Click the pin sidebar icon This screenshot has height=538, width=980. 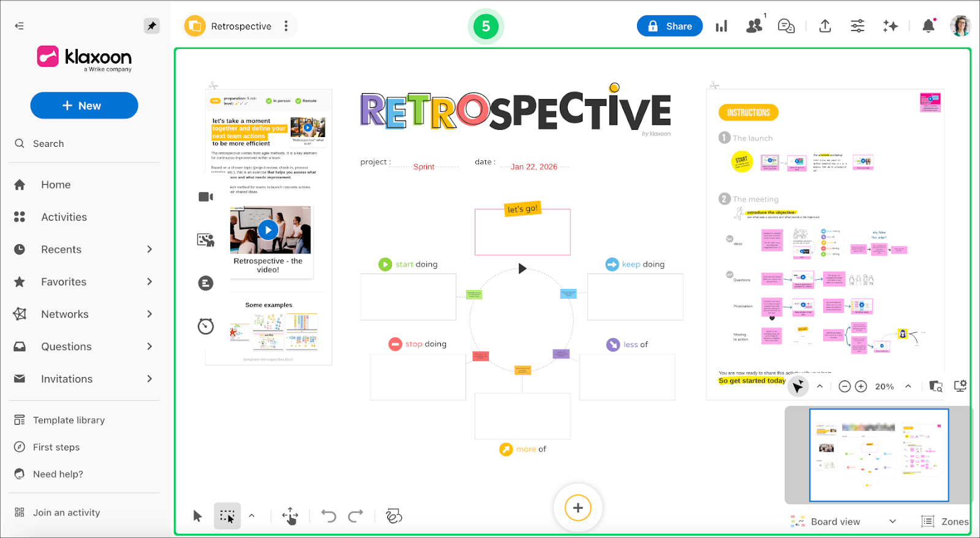[151, 26]
